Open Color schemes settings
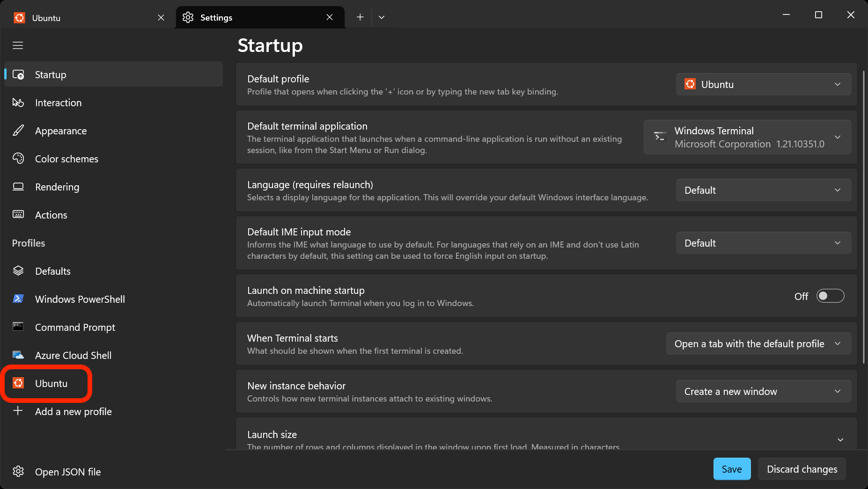The height and width of the screenshot is (489, 868). [18, 159]
